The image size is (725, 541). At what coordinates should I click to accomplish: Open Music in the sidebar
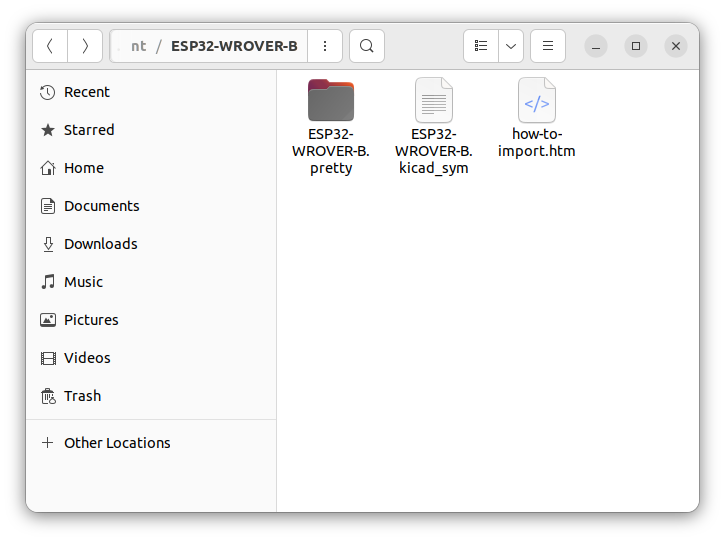tap(151, 282)
